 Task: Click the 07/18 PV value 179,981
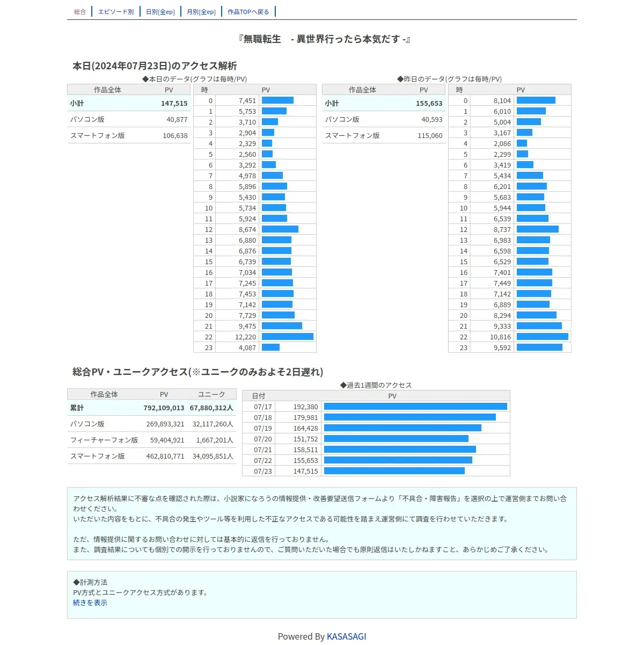point(306,418)
